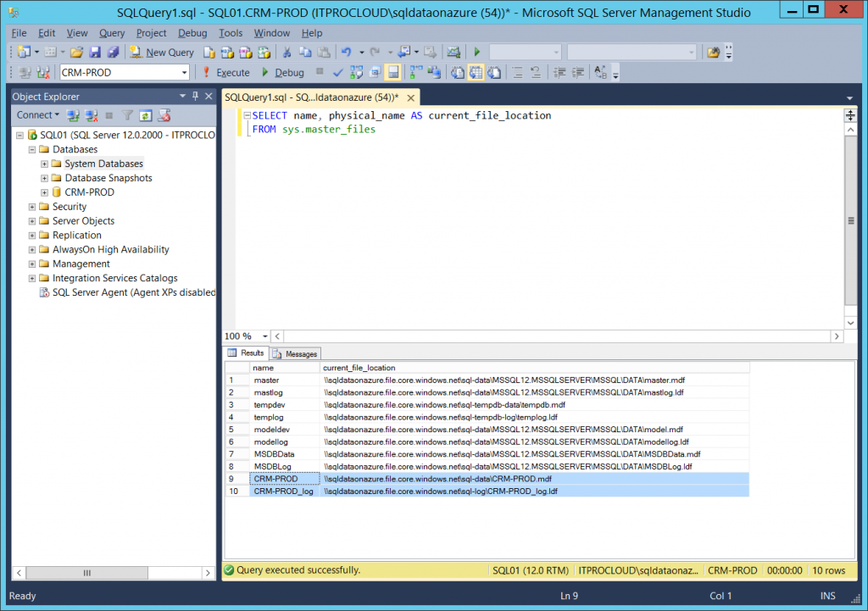Click the Uncomment Selected Lines icon
The width and height of the screenshot is (868, 611).
pyautogui.click(x=536, y=73)
